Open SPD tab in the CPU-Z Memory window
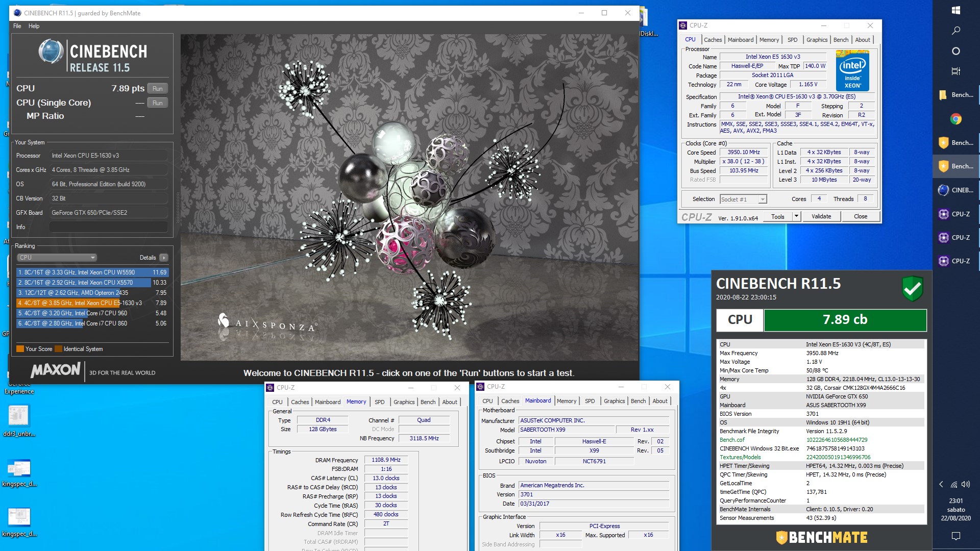Viewport: 980px width, 551px height. pyautogui.click(x=379, y=402)
